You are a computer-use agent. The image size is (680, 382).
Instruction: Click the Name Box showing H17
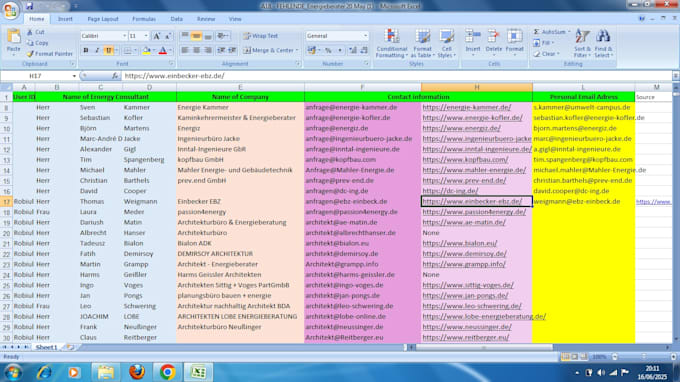36,76
